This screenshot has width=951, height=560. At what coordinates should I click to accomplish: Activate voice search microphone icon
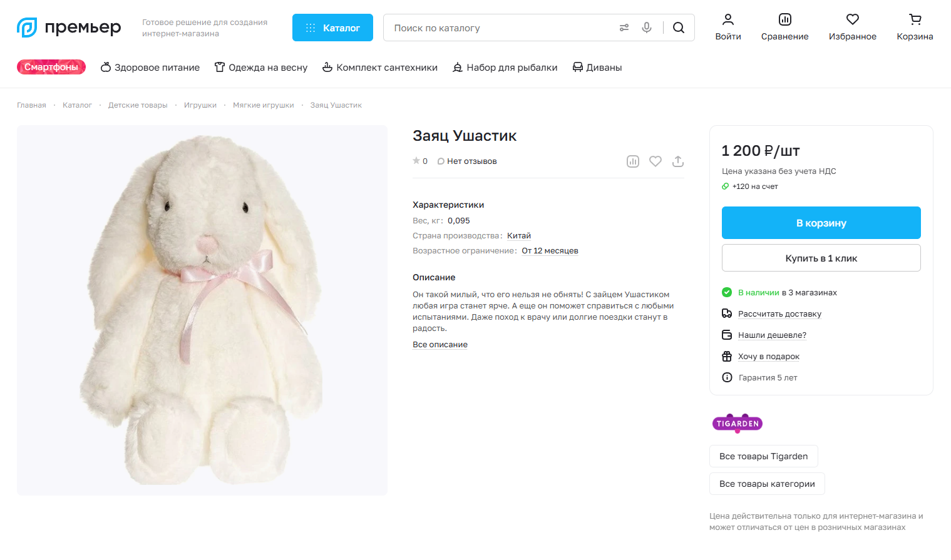pos(647,28)
